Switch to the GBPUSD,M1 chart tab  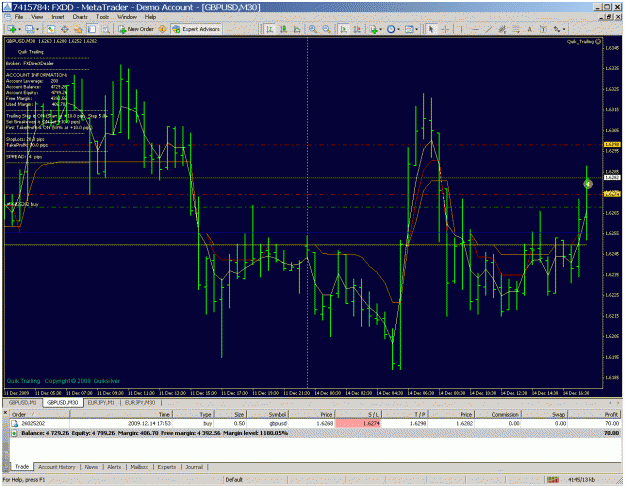22,402
